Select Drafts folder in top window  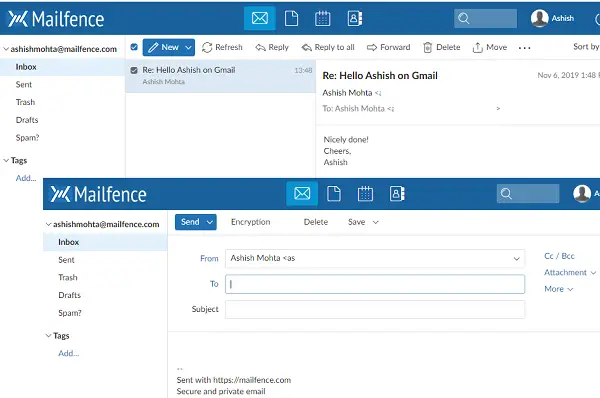click(27, 120)
